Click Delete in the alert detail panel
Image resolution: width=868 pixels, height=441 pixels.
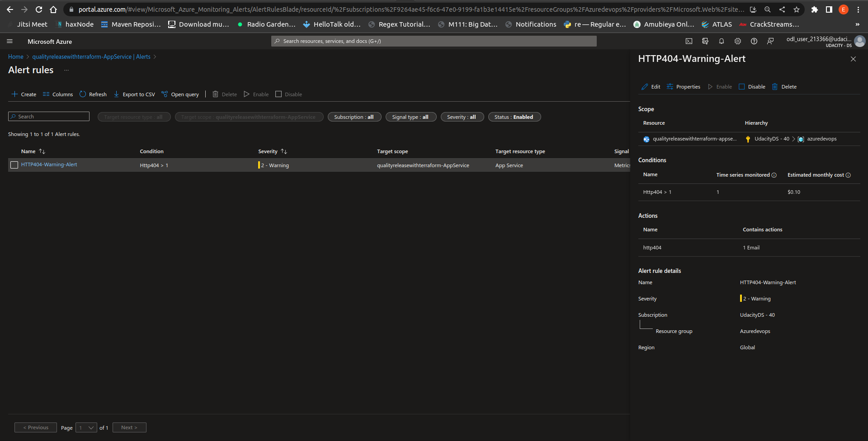click(784, 87)
